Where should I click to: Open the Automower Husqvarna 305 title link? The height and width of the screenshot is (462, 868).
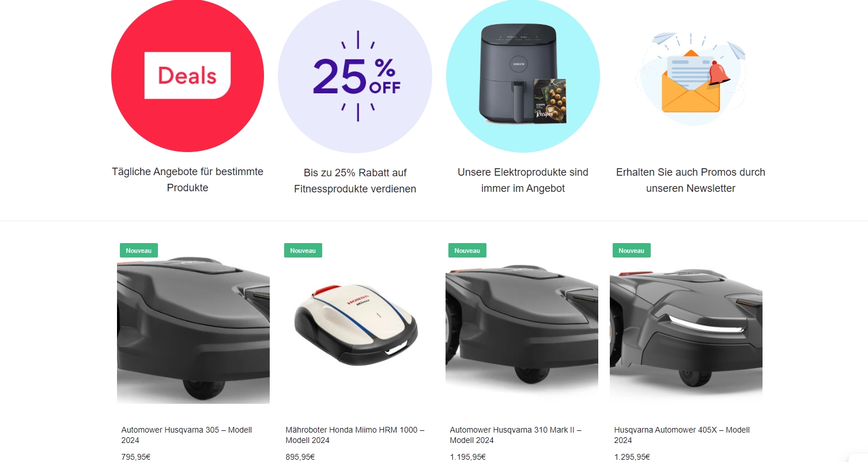[186, 435]
